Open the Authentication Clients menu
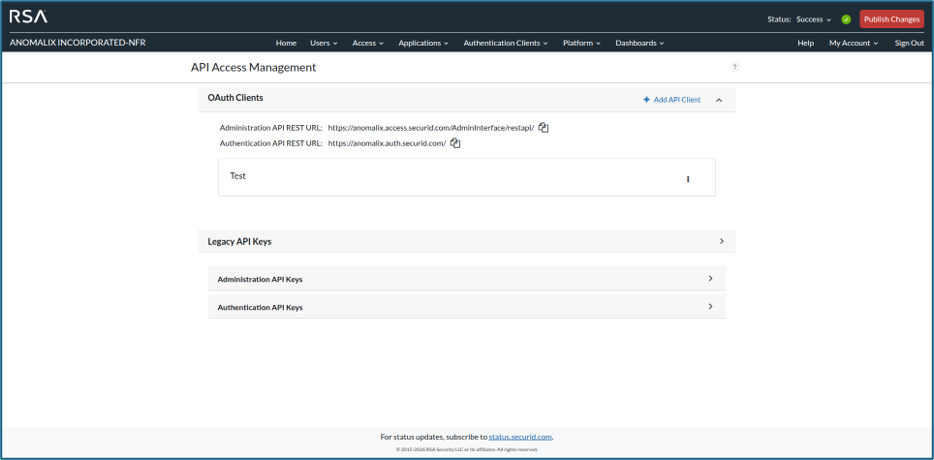This screenshot has width=934, height=460. (x=505, y=43)
